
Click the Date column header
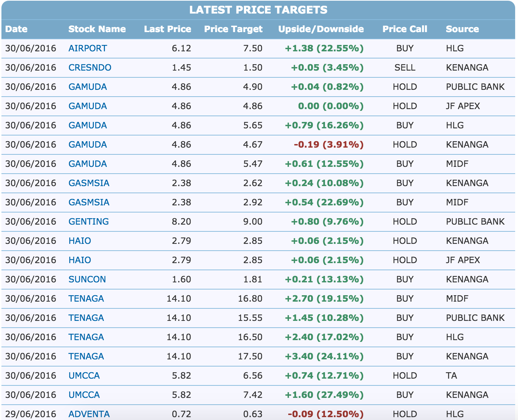(x=16, y=29)
